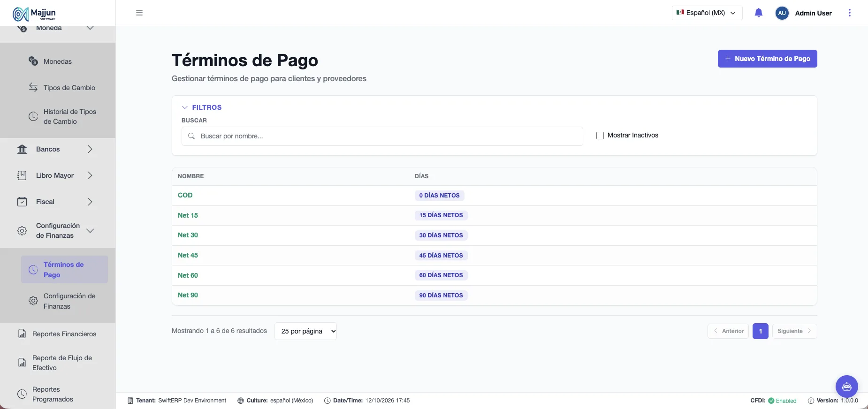Open the Español (MX) language dropdown
Screen dimensions: 868x409
pos(707,13)
